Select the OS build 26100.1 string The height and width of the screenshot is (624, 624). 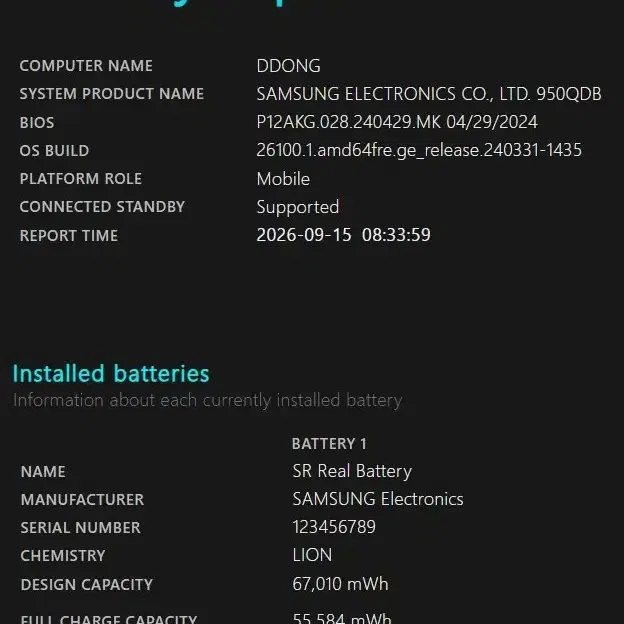[x=419, y=150]
